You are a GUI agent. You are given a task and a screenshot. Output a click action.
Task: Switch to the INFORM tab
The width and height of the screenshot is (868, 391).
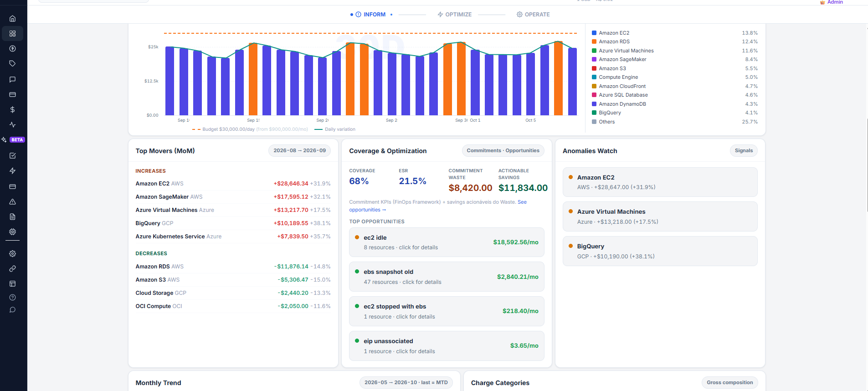[370, 15]
